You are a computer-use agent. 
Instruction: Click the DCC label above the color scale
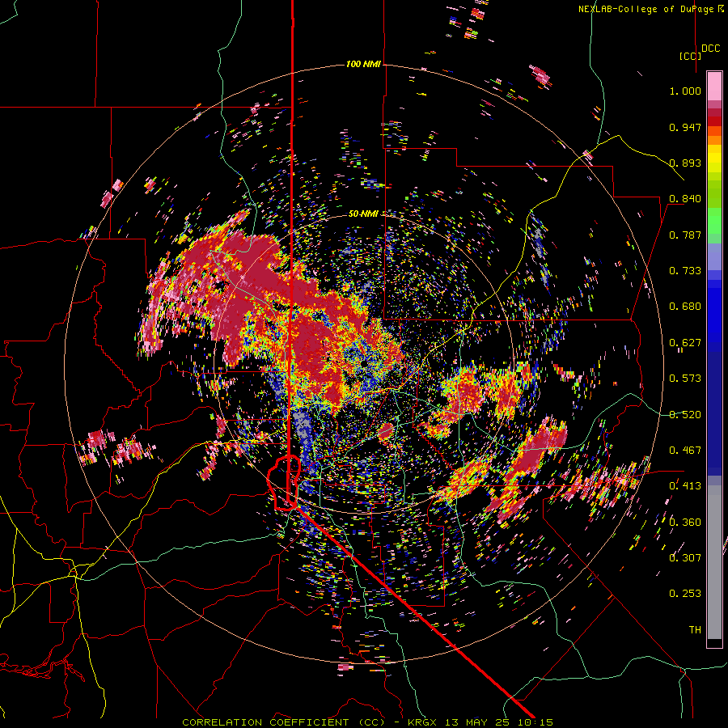[x=711, y=49]
